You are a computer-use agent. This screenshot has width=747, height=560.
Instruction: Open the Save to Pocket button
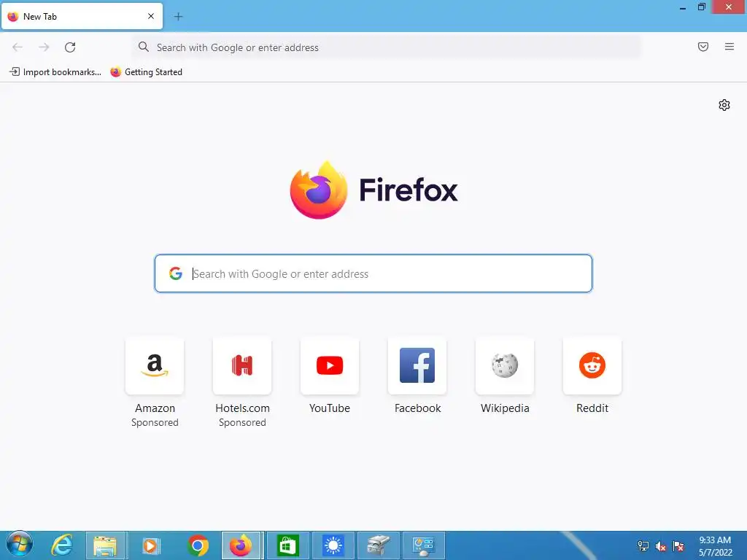[x=703, y=47]
